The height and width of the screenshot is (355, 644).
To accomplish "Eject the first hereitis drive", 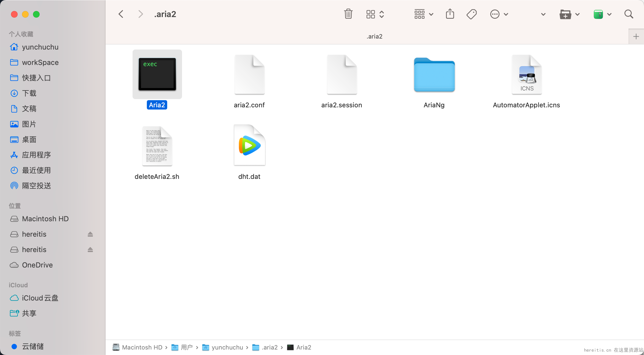I will coord(90,234).
